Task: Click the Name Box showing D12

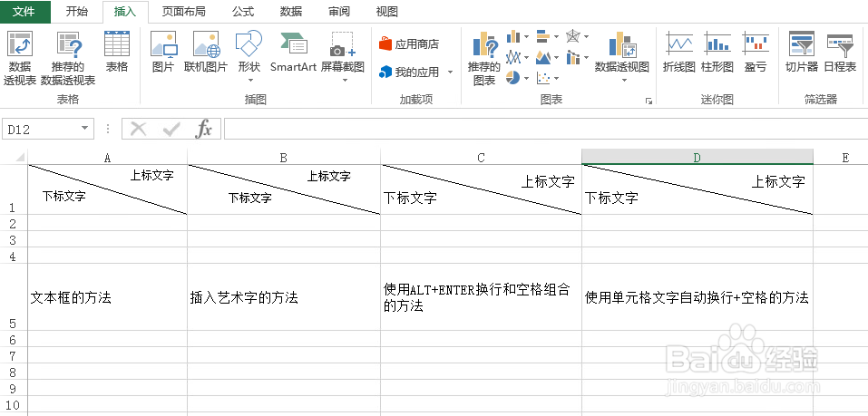Action: click(x=42, y=130)
